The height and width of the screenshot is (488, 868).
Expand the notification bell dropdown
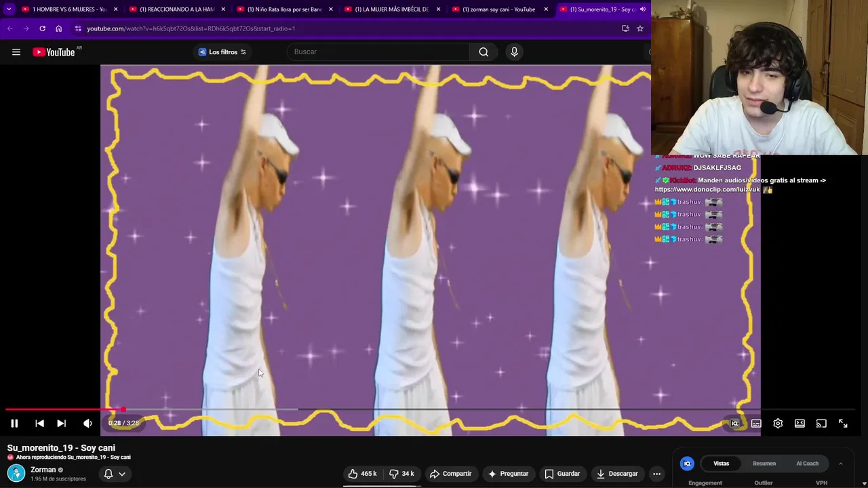pos(115,474)
